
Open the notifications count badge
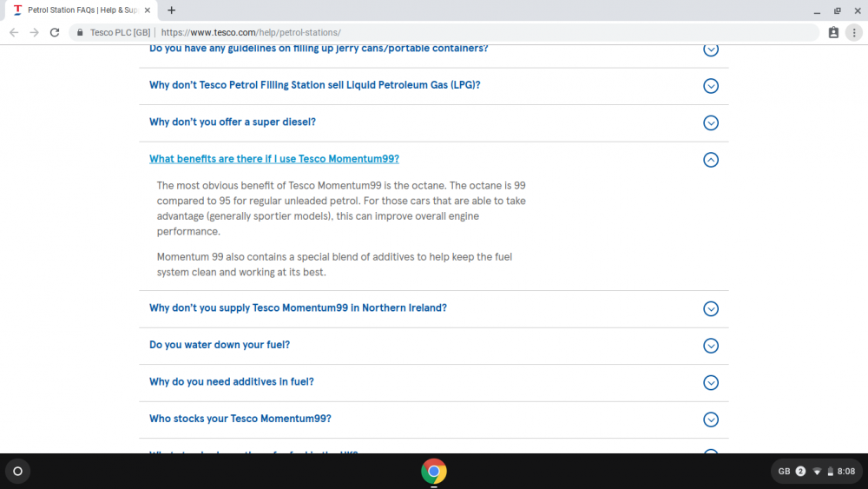(800, 472)
